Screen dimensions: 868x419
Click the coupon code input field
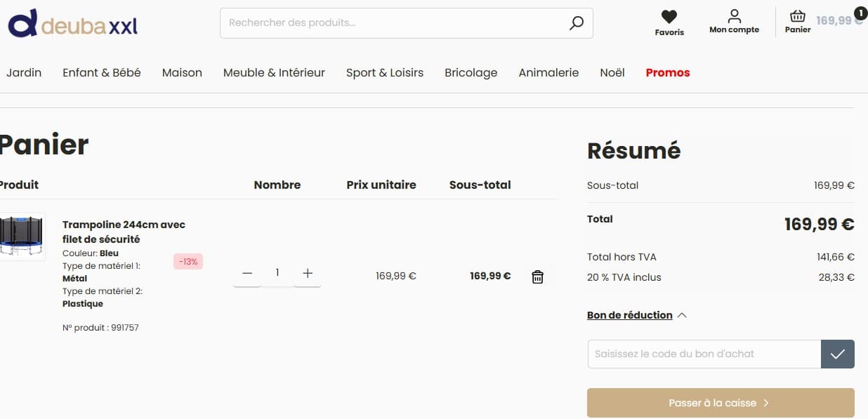click(x=702, y=354)
